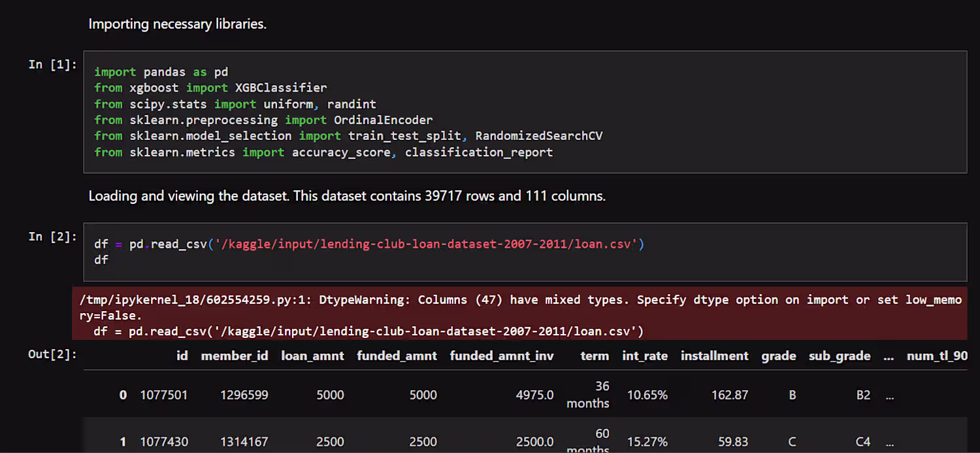Click the num_tl_90 column header
Screen dimensions: 980x453
(937, 356)
